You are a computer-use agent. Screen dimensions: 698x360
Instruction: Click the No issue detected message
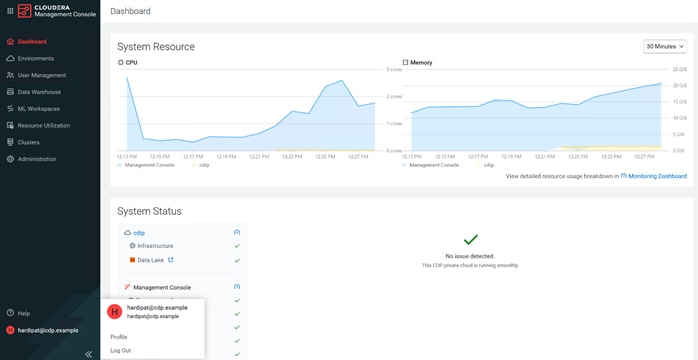click(x=470, y=256)
